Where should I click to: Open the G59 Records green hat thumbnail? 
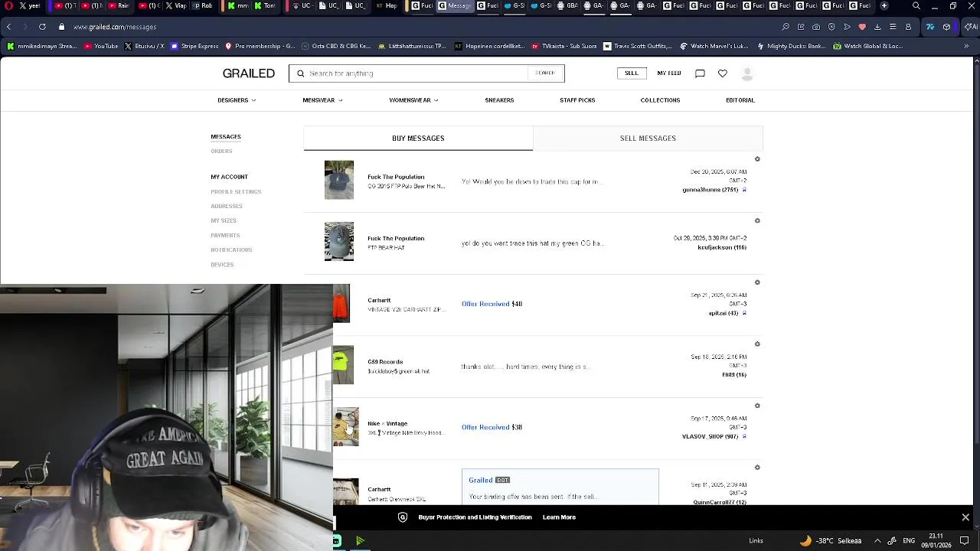[x=343, y=365]
